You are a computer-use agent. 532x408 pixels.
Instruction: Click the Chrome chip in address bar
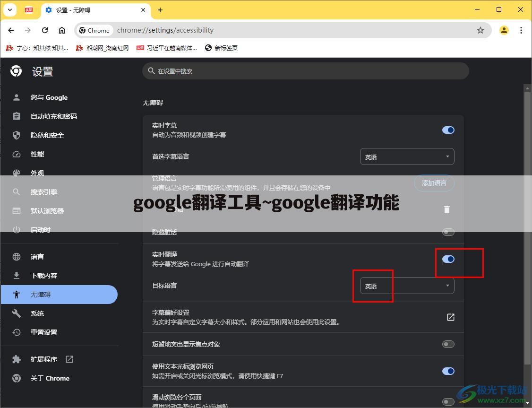(x=94, y=30)
